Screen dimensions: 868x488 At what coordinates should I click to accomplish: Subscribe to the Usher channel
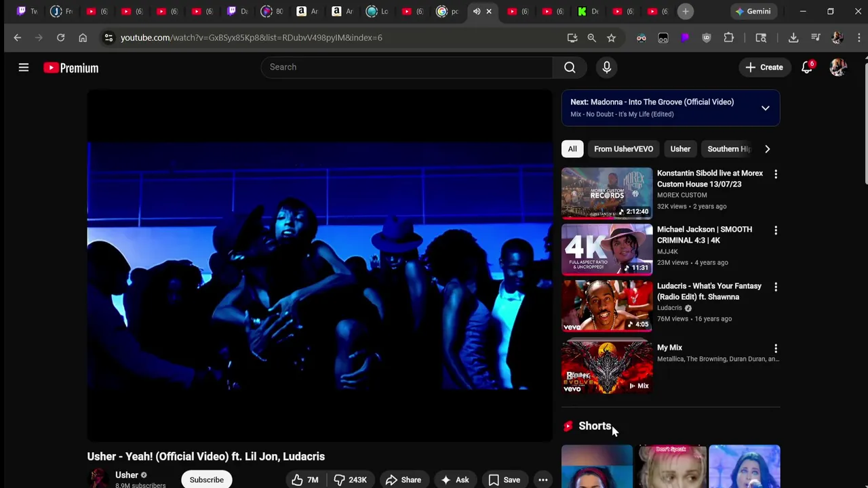[x=207, y=480]
